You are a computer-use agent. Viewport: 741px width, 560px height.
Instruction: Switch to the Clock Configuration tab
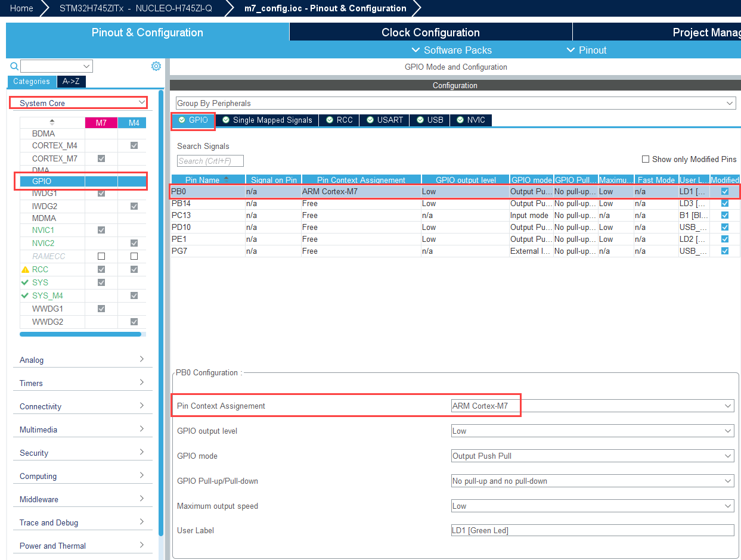point(430,32)
